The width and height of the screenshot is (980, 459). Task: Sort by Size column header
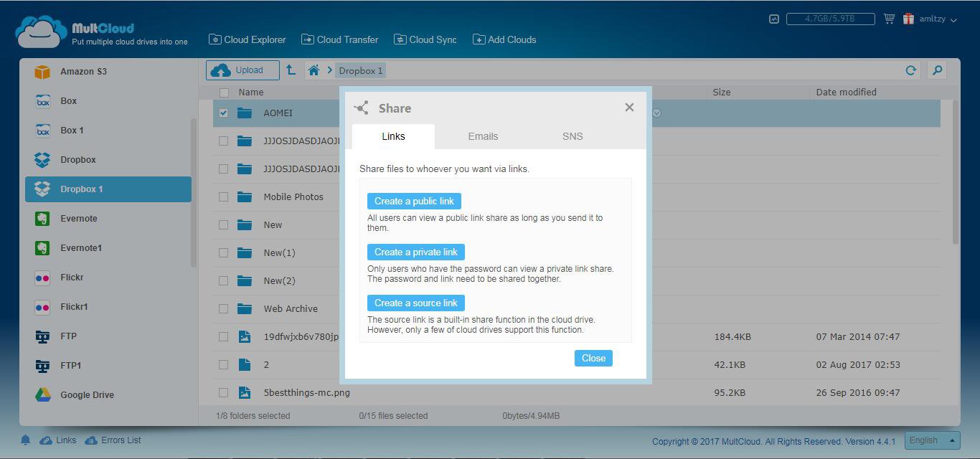pyautogui.click(x=722, y=93)
